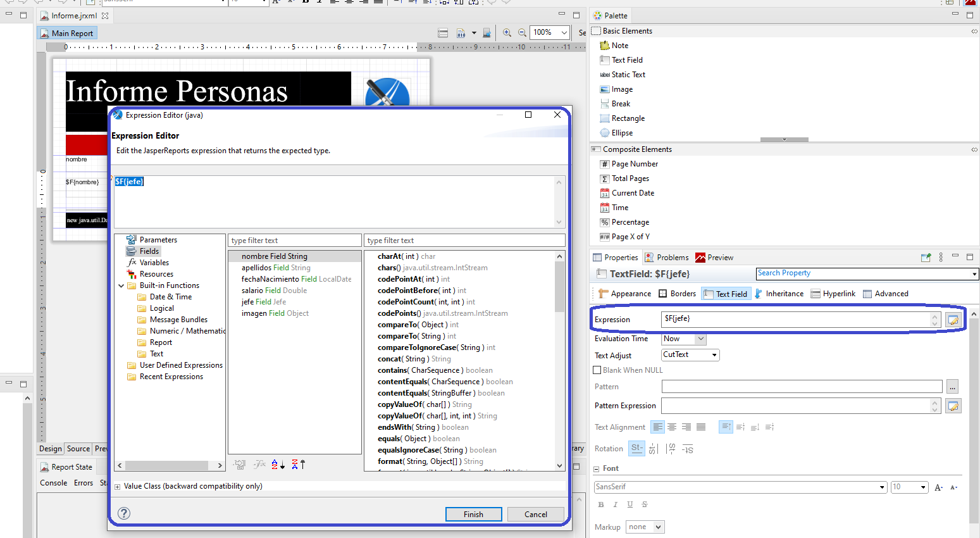Select the Static Text palette element
The height and width of the screenshot is (538, 980).
click(628, 75)
